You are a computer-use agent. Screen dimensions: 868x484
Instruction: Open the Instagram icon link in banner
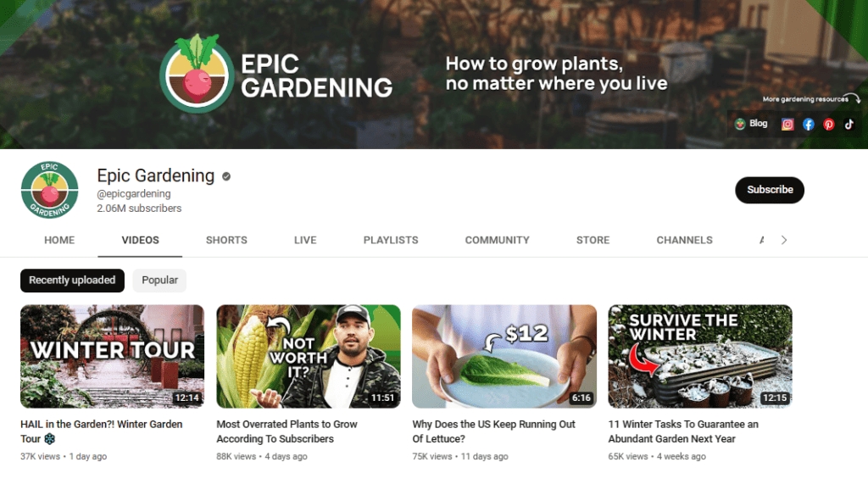pos(787,124)
